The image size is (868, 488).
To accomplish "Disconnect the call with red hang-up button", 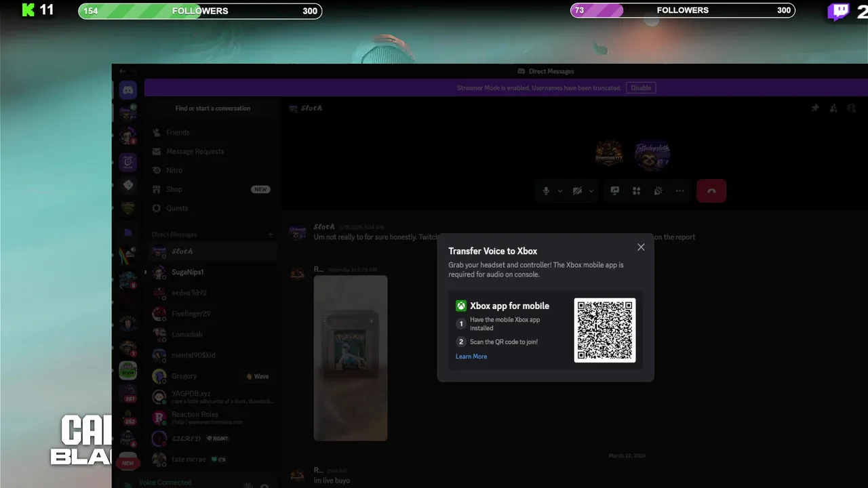I will (x=711, y=191).
